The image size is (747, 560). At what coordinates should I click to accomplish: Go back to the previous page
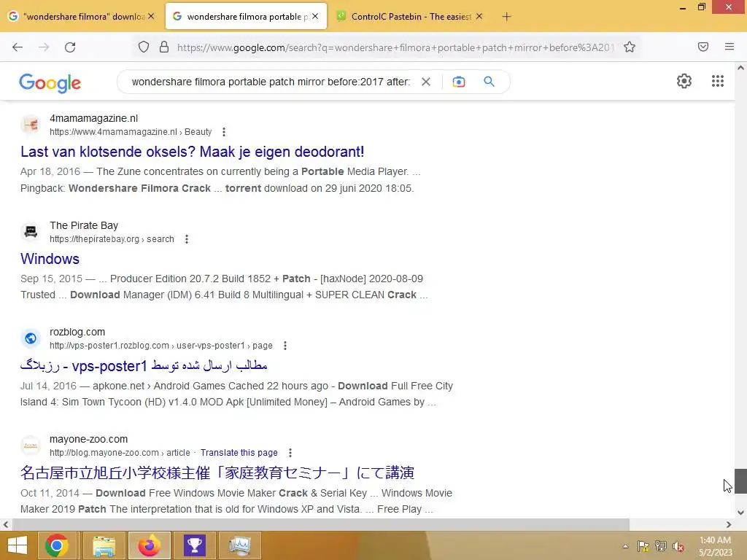pos(18,47)
